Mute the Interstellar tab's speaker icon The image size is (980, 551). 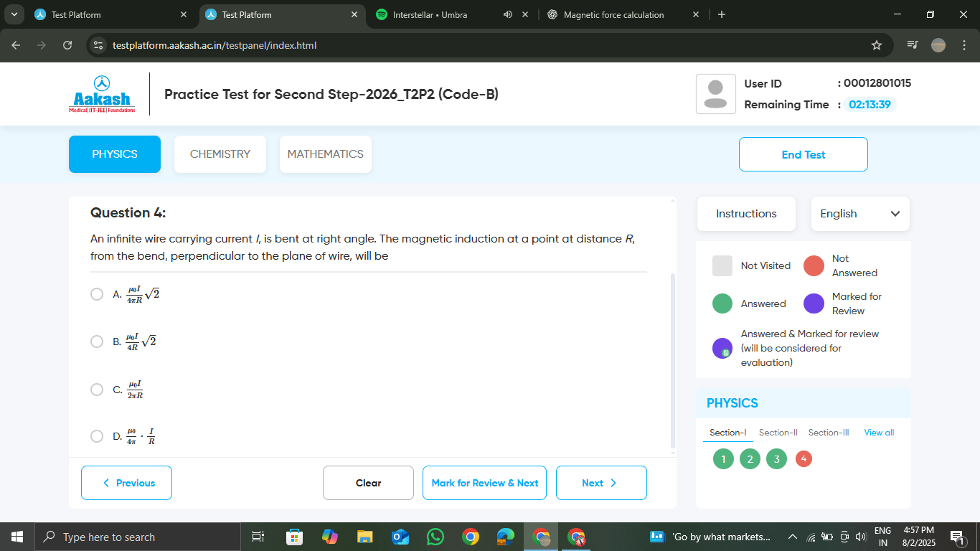point(508,14)
